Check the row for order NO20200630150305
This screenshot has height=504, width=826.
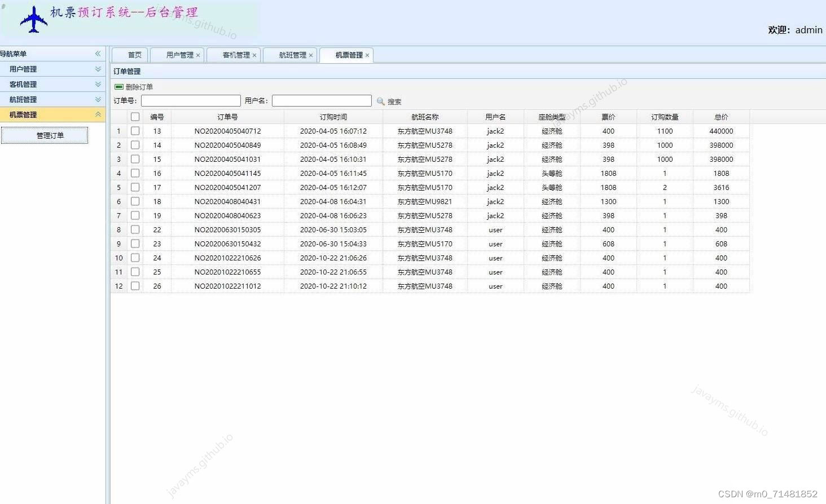tap(135, 229)
